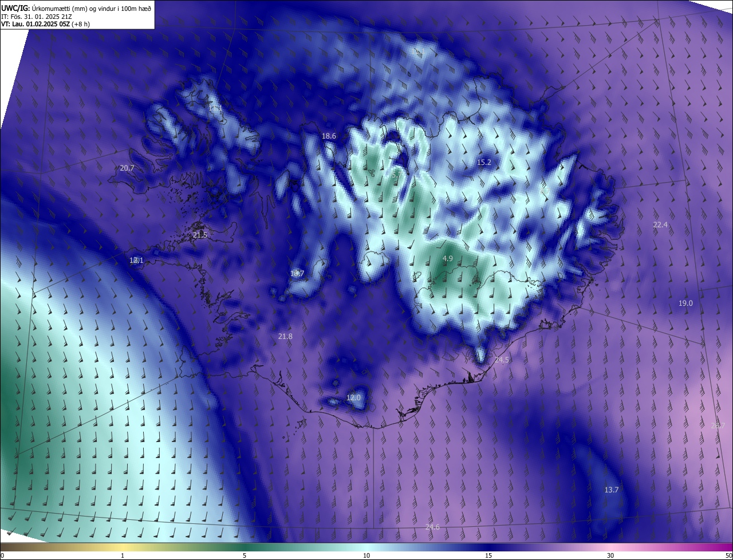Click the 18.6 value label

click(329, 136)
